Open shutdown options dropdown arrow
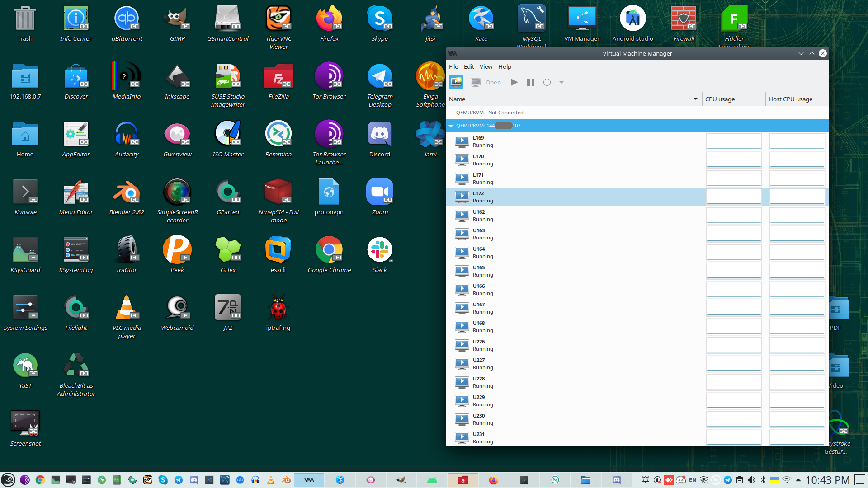The image size is (868, 488). [561, 82]
